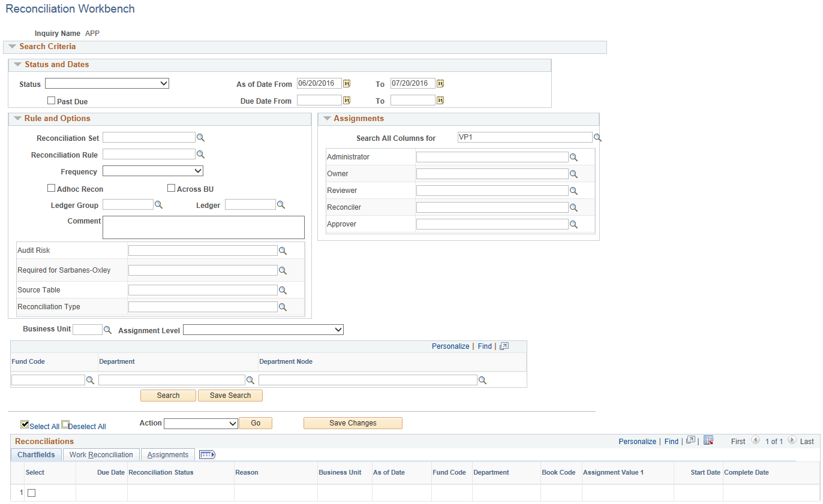Open the calendar for As of Date From

coord(346,83)
